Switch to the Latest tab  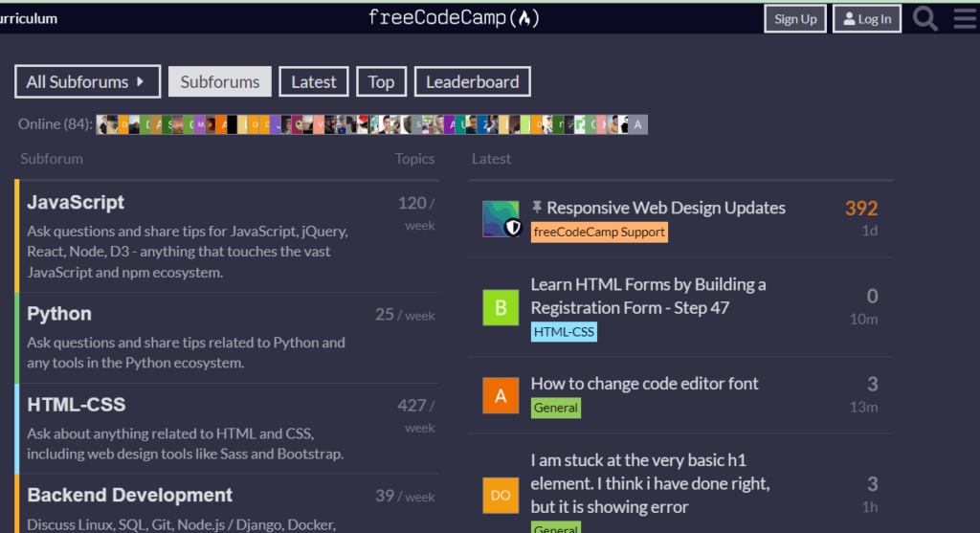click(x=314, y=81)
